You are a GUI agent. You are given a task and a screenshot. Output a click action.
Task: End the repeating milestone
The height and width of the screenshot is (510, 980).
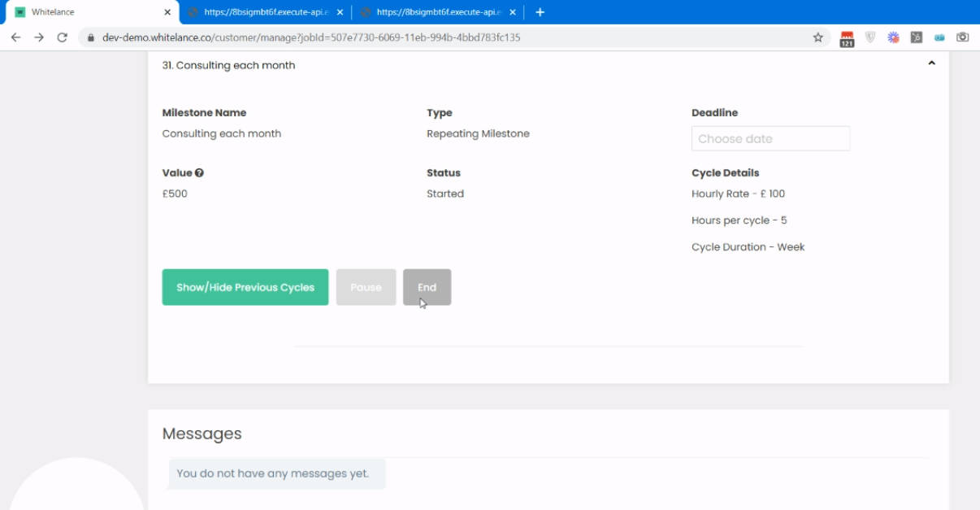(427, 287)
